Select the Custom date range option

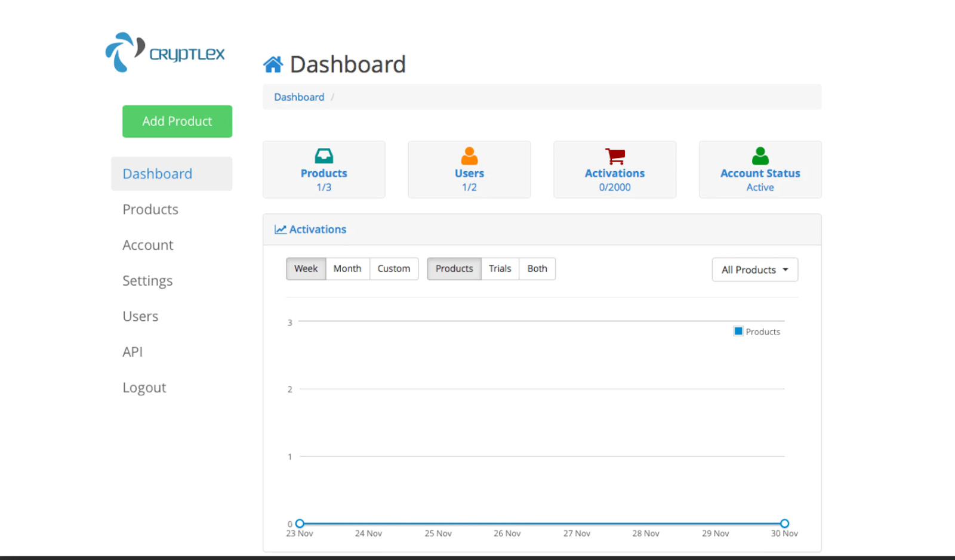pyautogui.click(x=393, y=268)
